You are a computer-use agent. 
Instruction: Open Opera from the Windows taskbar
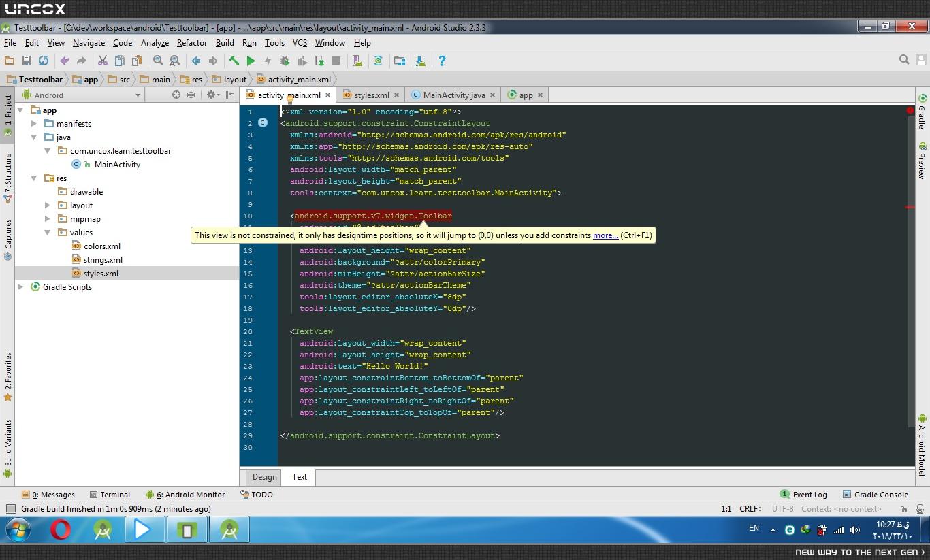(61, 529)
